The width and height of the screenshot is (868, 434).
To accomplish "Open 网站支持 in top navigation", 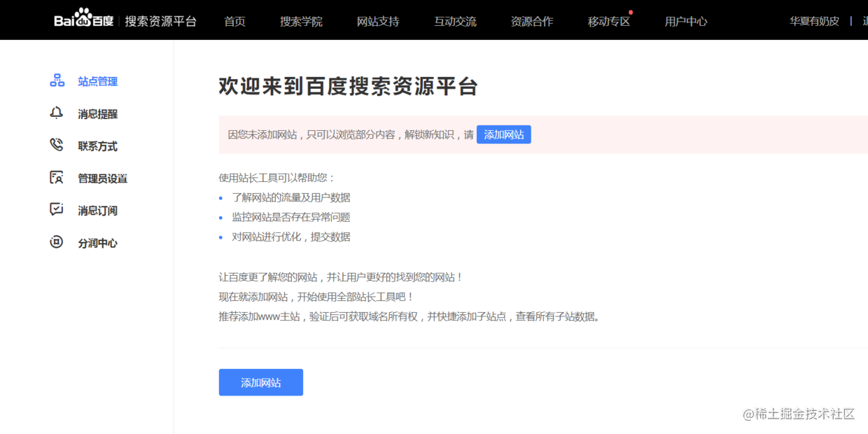I will [x=379, y=21].
